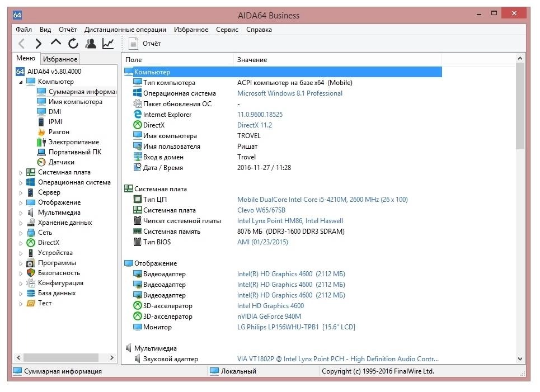Viewport: 540px width, 392px height.
Task: Click the База данных database icon
Action: pyautogui.click(x=31, y=293)
